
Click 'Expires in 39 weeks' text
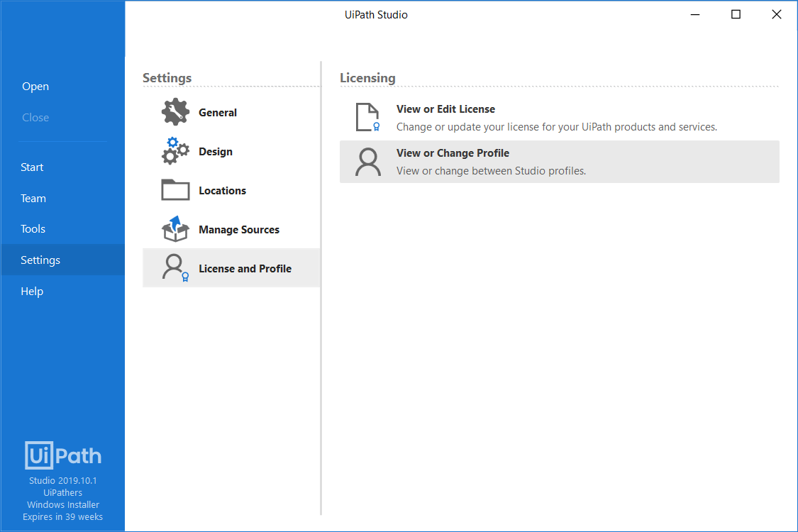tap(62, 516)
